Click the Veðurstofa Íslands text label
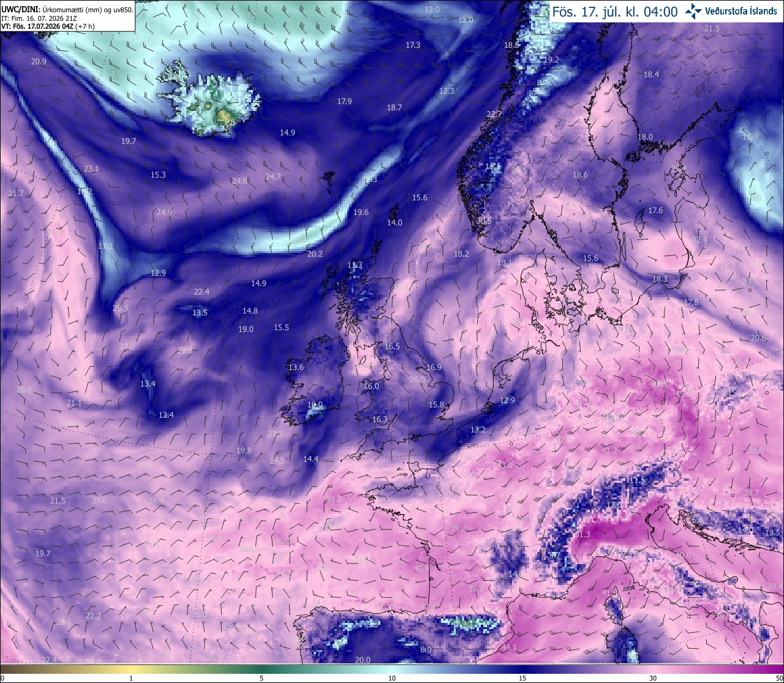 pos(741,11)
